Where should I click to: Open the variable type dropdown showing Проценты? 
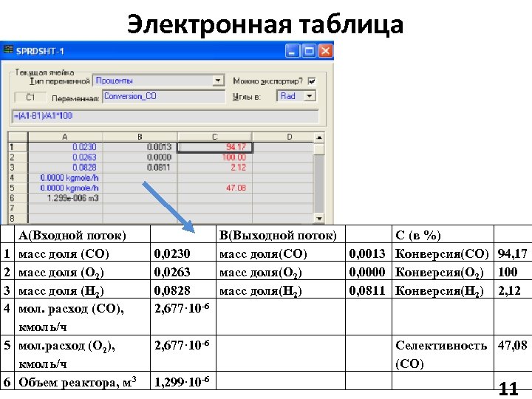(218, 81)
